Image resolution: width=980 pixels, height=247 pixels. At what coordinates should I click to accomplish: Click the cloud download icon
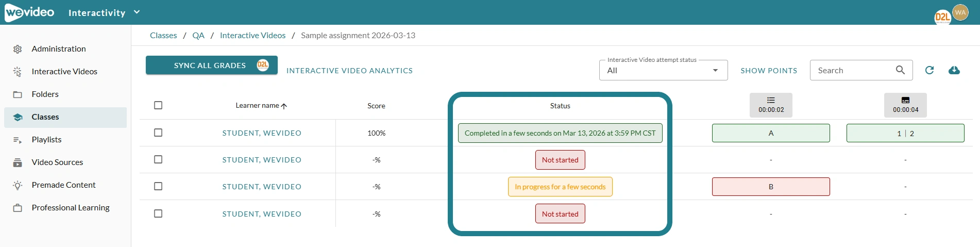954,70
